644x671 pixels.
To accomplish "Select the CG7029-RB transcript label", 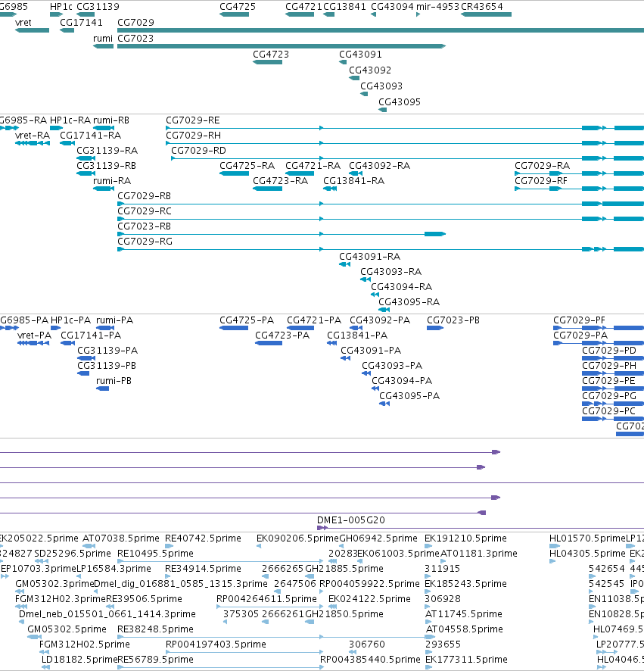I will (144, 196).
